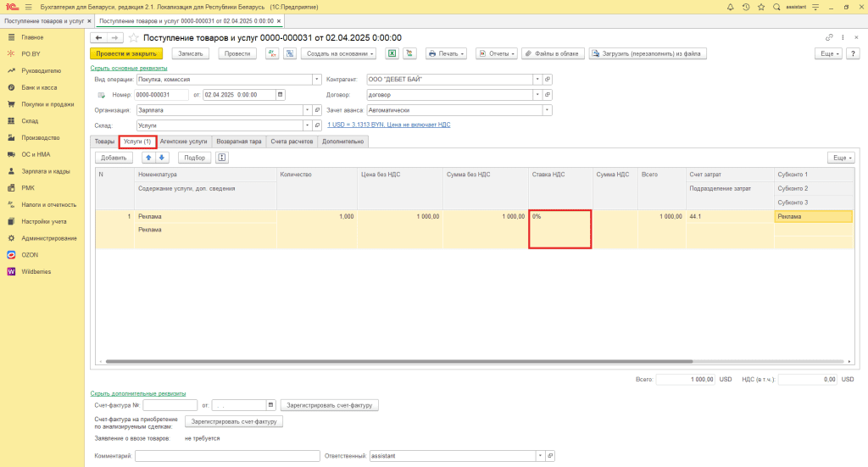Click Провести и закрыть button

(x=126, y=53)
